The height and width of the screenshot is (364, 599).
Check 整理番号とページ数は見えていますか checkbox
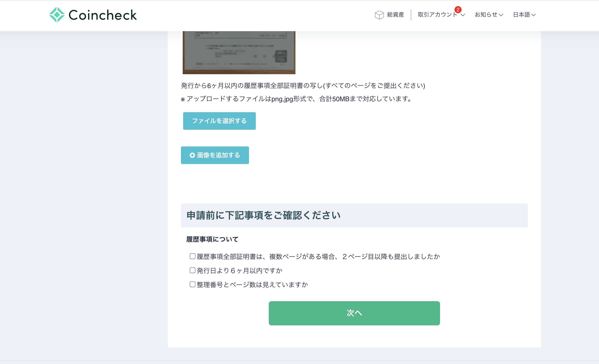(193, 285)
